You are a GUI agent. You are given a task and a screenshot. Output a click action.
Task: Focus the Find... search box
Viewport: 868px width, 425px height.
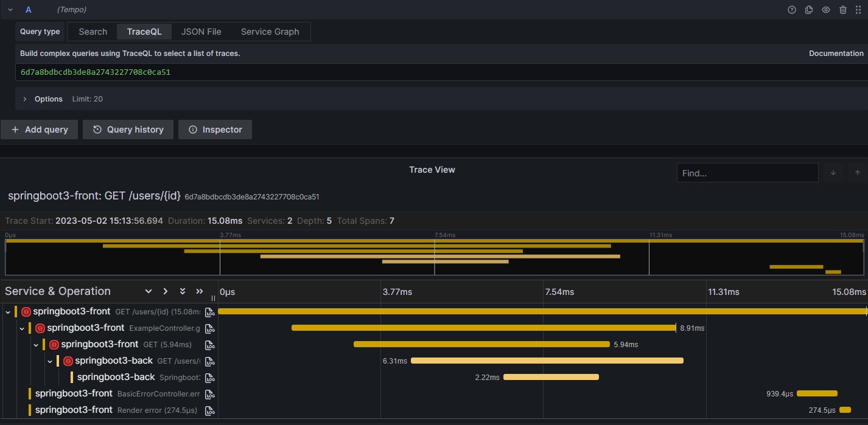click(747, 173)
